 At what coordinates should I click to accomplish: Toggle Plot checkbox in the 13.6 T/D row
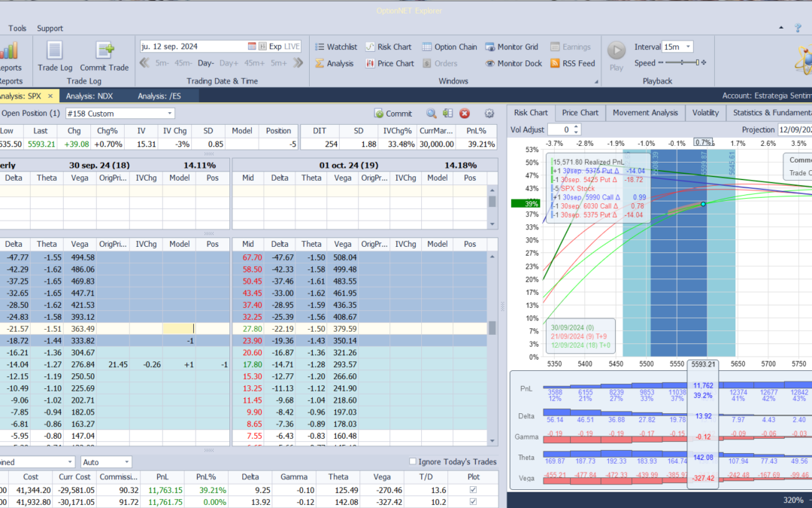tap(473, 490)
